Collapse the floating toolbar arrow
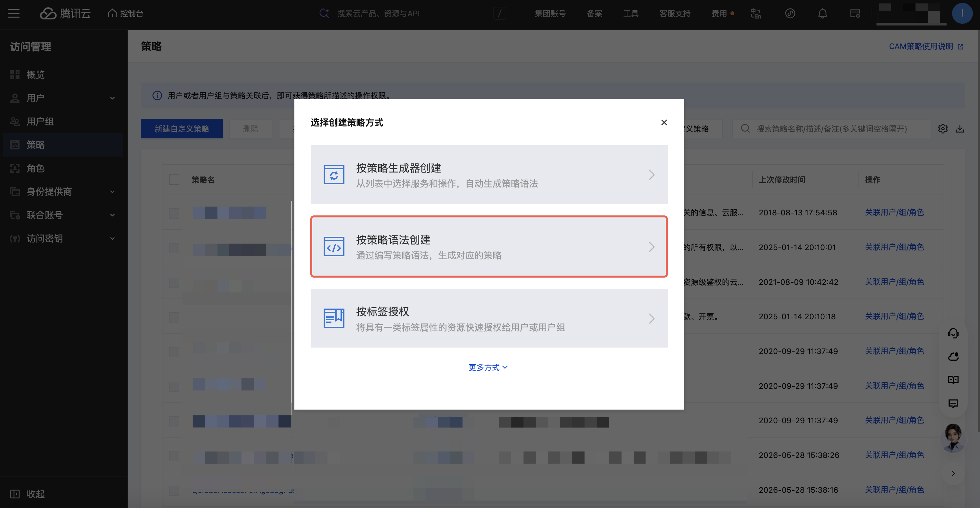Viewport: 980px width, 508px height. click(x=953, y=473)
